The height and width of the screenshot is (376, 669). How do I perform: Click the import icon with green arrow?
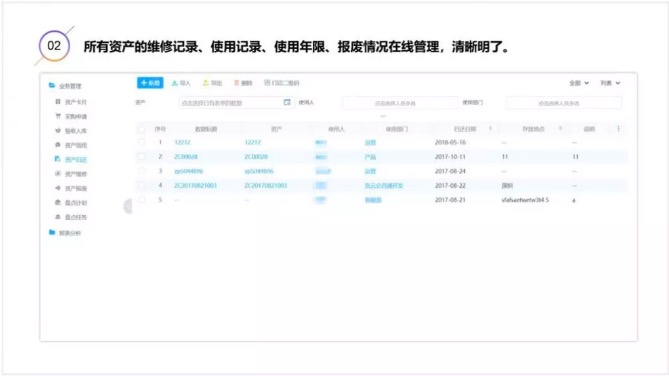(175, 83)
